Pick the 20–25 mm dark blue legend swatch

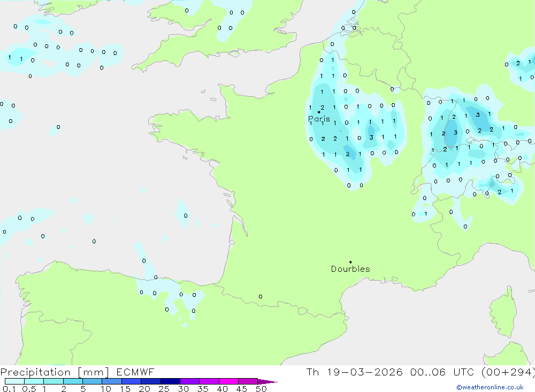pos(151,381)
